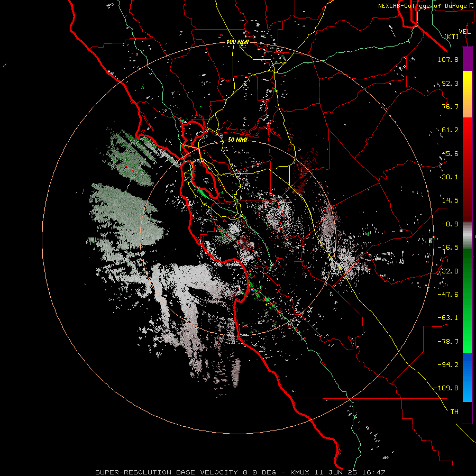Pick the red band on velocity scale
476x476 pixels.
467,169
